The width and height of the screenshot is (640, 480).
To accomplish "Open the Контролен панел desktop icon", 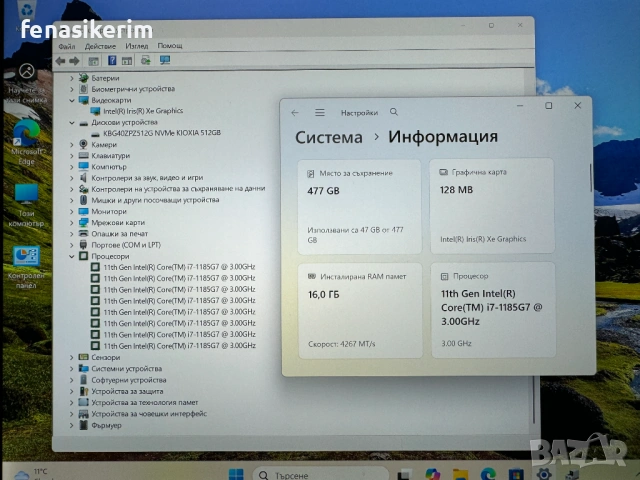I will pos(26,262).
